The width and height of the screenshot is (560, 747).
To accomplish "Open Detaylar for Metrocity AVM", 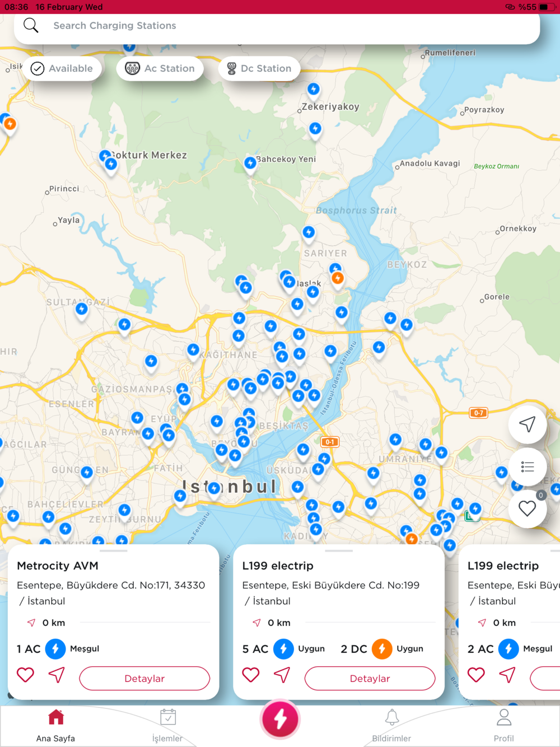I will click(144, 678).
